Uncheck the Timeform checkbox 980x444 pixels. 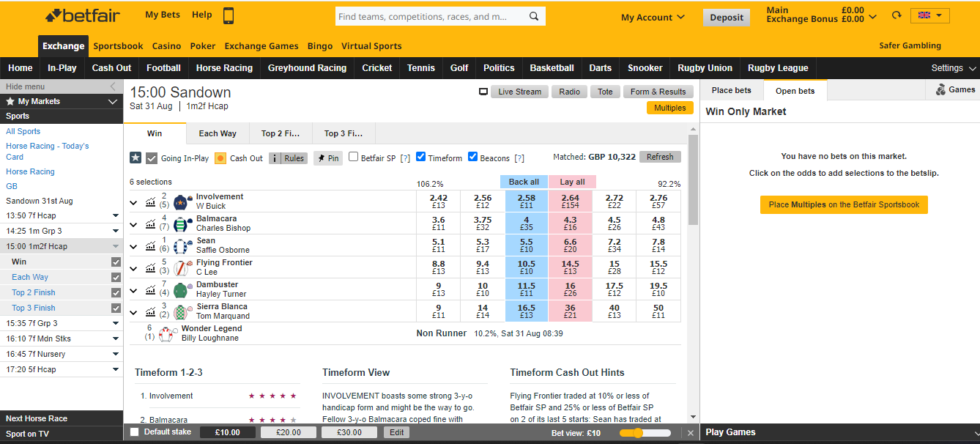click(420, 157)
